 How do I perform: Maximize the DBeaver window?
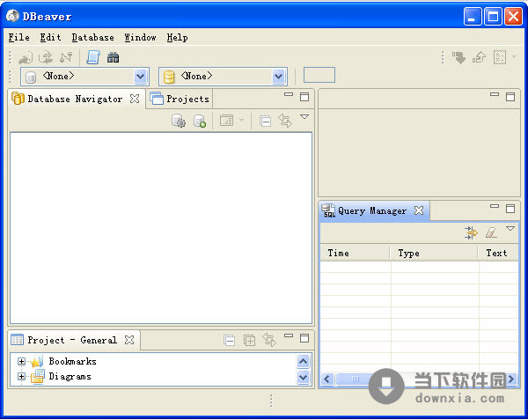[x=493, y=16]
